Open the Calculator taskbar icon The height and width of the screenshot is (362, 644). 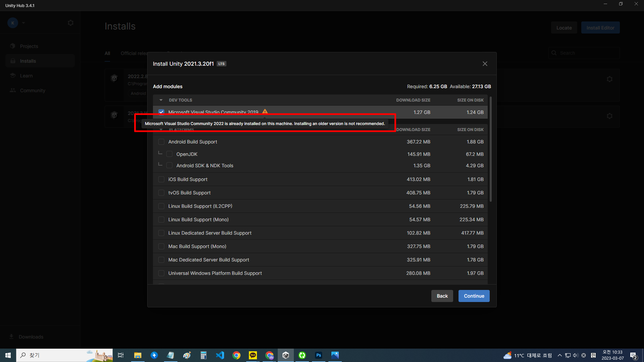(204, 355)
